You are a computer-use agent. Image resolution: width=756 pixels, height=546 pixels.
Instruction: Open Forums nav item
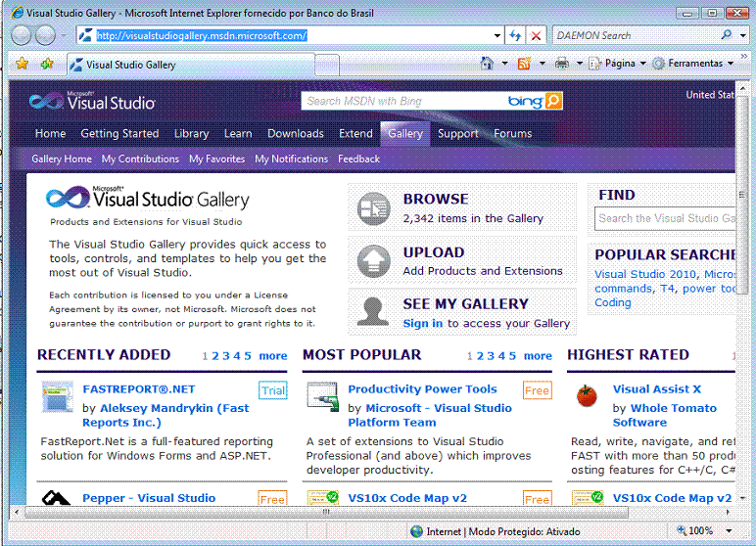pos(512,133)
